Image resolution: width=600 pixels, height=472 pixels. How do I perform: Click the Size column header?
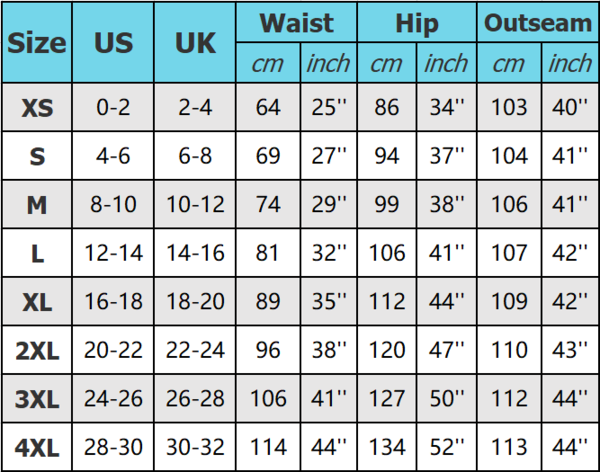coord(37,43)
